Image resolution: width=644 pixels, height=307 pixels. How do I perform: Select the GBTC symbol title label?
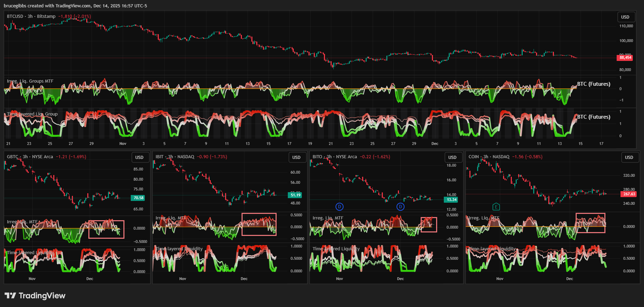click(x=13, y=157)
